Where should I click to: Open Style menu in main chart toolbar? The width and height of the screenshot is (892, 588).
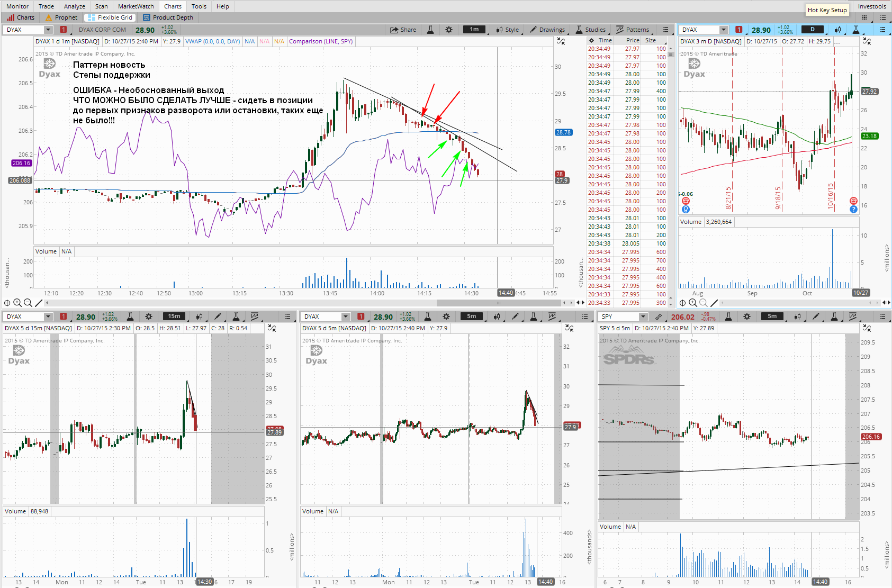coord(507,30)
